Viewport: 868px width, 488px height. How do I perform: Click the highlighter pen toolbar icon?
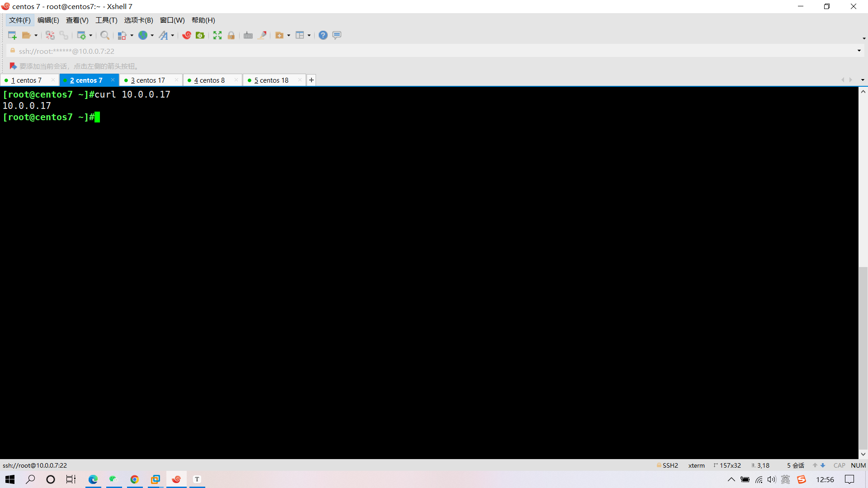[x=262, y=35]
